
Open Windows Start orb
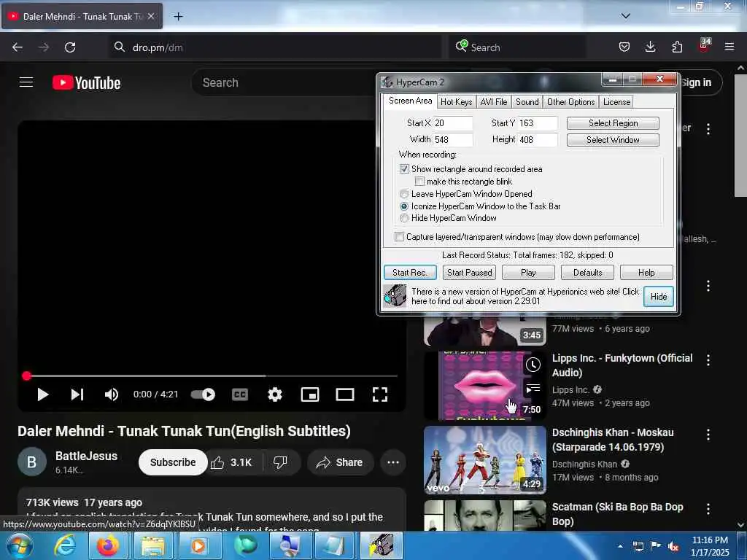click(x=19, y=546)
